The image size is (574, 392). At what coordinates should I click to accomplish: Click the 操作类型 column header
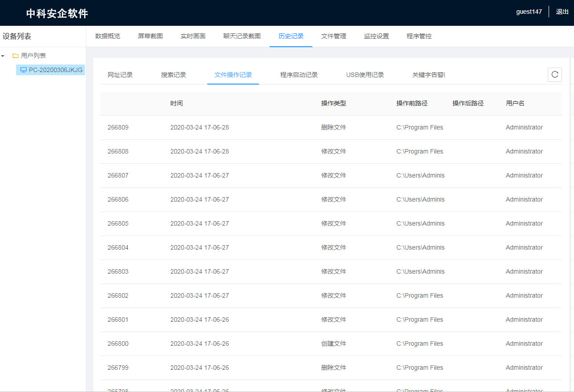tap(334, 103)
